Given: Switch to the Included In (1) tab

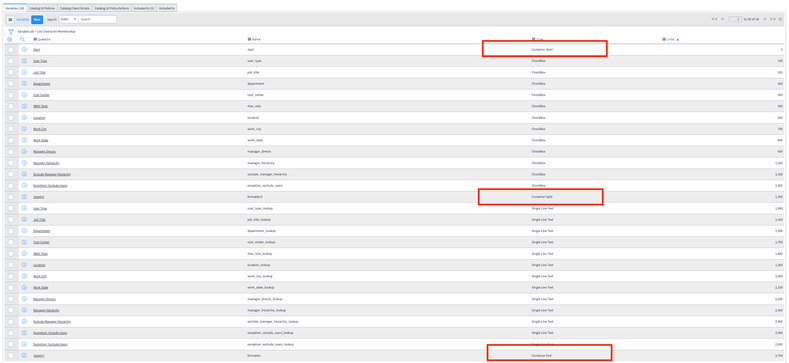Looking at the screenshot, I should click(x=144, y=9).
